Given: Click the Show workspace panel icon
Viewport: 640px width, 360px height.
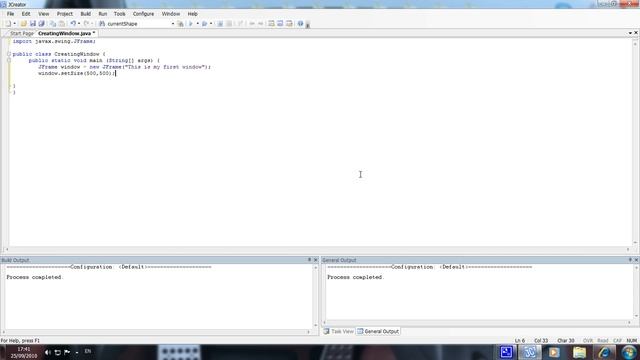Looking at the screenshot, I should pos(271,24).
